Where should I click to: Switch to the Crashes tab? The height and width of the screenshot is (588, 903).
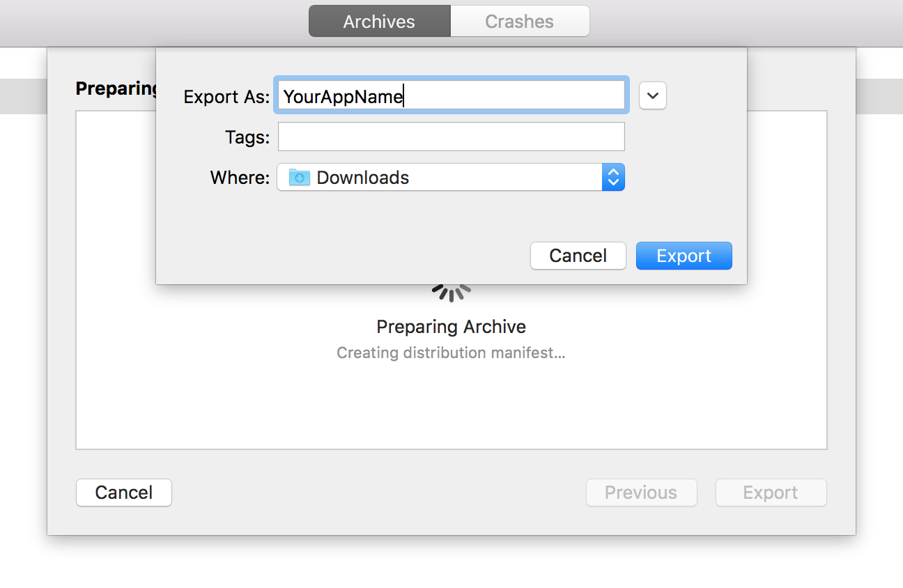pyautogui.click(x=520, y=22)
